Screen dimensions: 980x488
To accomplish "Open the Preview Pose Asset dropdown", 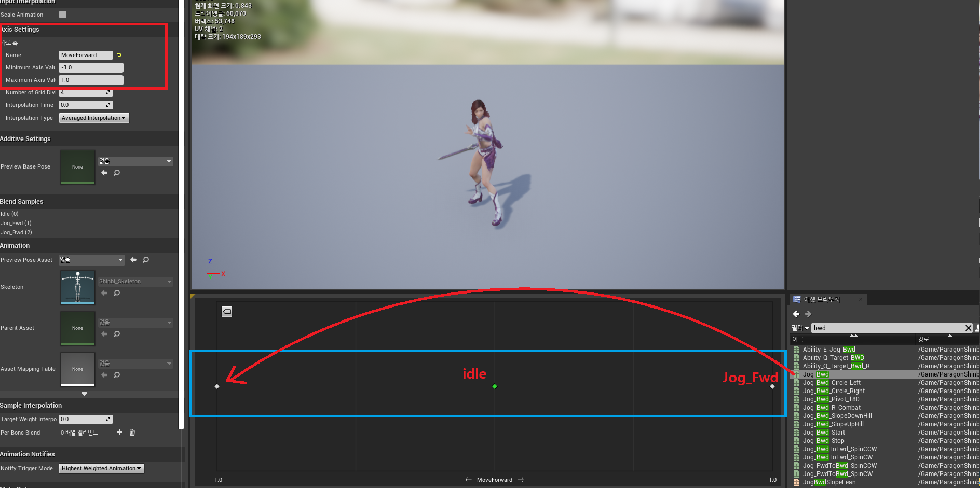I will (91, 260).
